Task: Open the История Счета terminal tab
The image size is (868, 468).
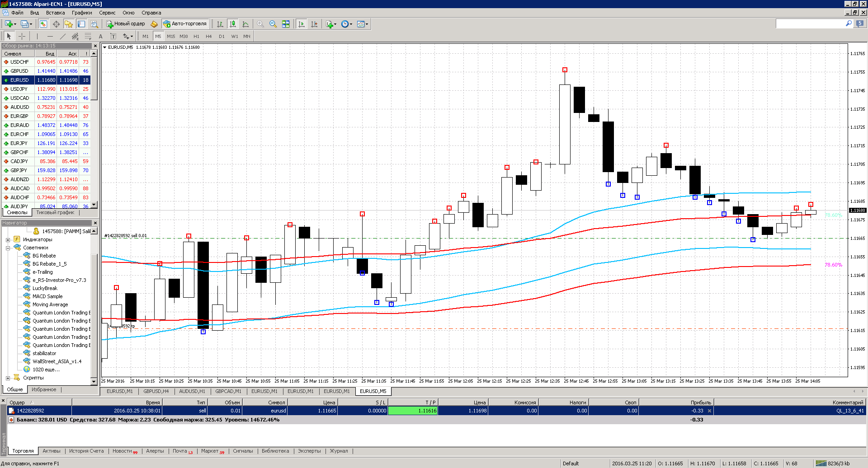Action: (86, 451)
